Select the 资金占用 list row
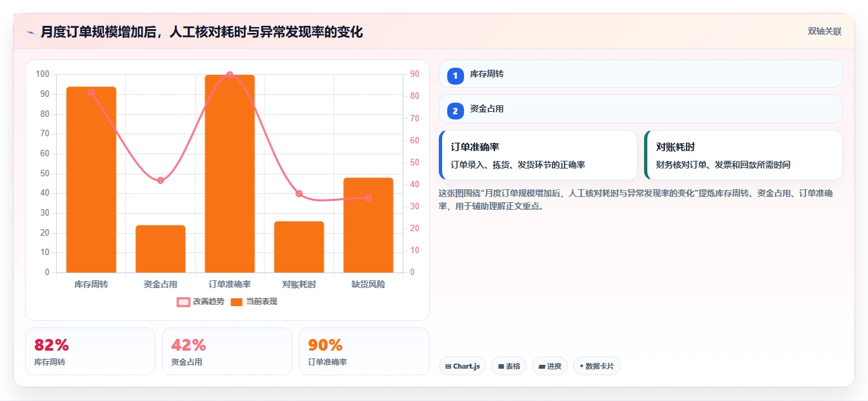This screenshot has height=401, width=868. click(640, 109)
